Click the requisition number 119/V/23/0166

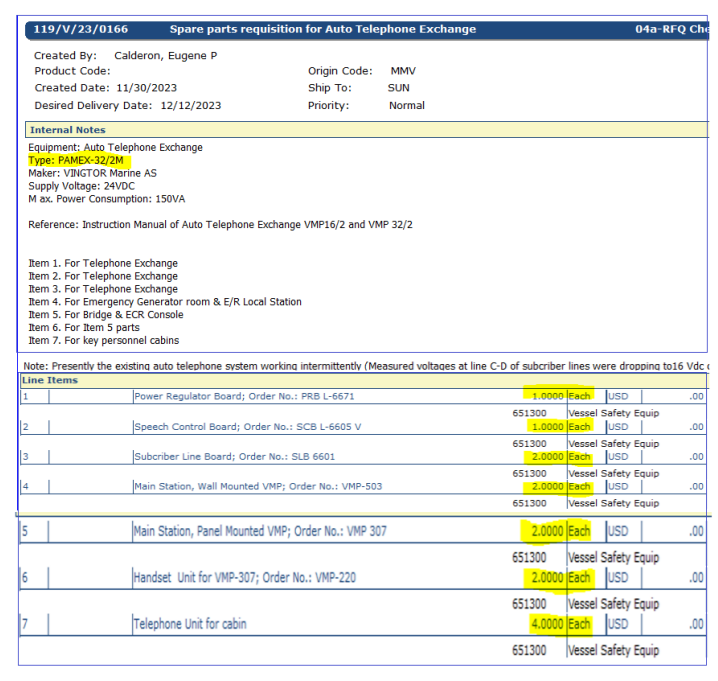(x=80, y=30)
